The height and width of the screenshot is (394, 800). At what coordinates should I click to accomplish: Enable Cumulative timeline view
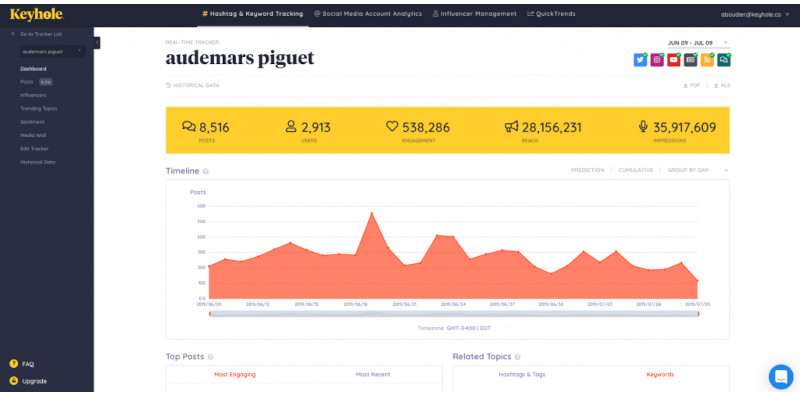point(635,170)
